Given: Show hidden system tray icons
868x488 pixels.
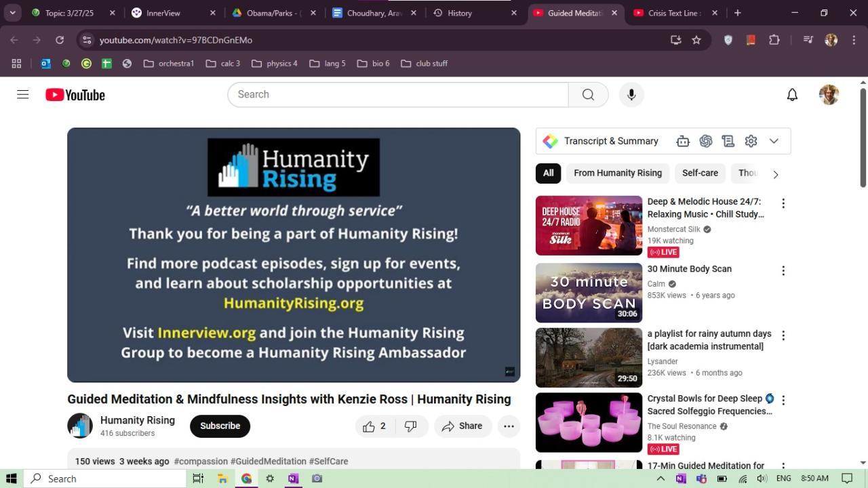Looking at the screenshot, I should 660,479.
